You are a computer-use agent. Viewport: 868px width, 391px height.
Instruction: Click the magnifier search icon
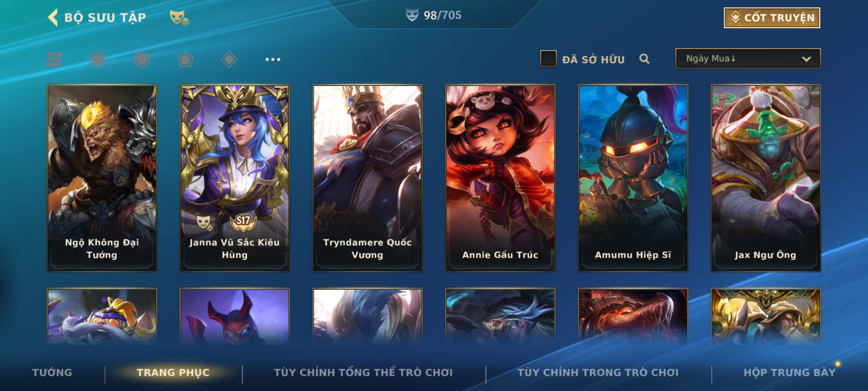tap(644, 59)
